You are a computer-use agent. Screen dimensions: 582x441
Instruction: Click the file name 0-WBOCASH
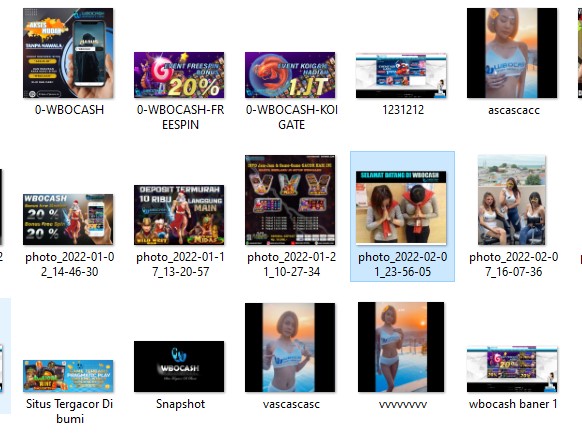pyautogui.click(x=69, y=110)
